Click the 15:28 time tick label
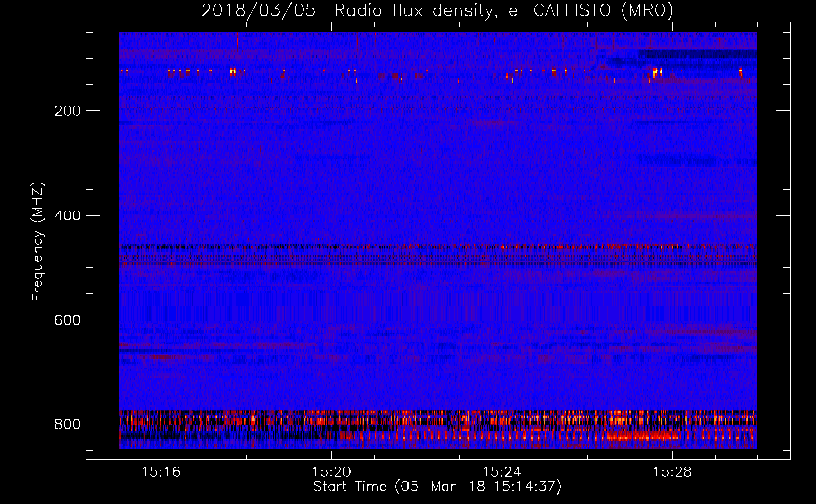The width and height of the screenshot is (816, 504). pyautogui.click(x=672, y=472)
